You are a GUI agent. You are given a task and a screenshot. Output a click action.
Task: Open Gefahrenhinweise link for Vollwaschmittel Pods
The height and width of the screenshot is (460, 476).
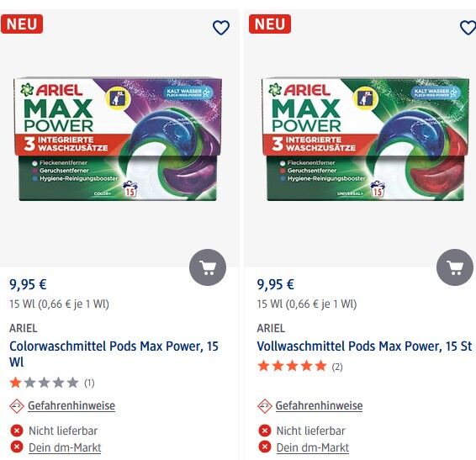(319, 405)
